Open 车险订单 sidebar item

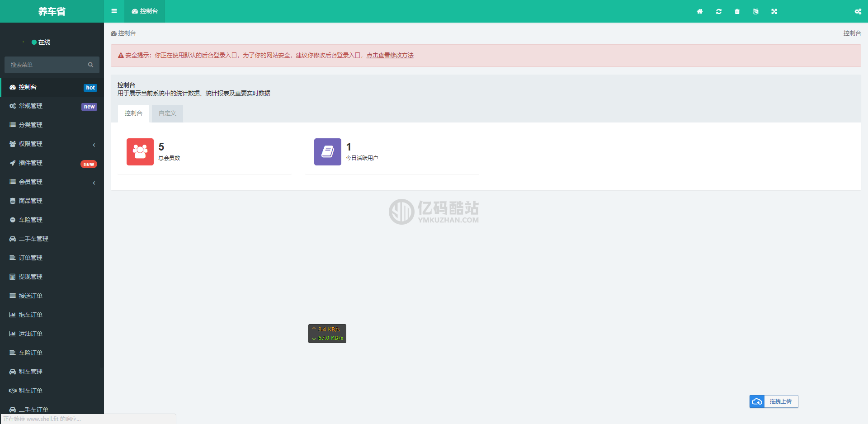52,353
